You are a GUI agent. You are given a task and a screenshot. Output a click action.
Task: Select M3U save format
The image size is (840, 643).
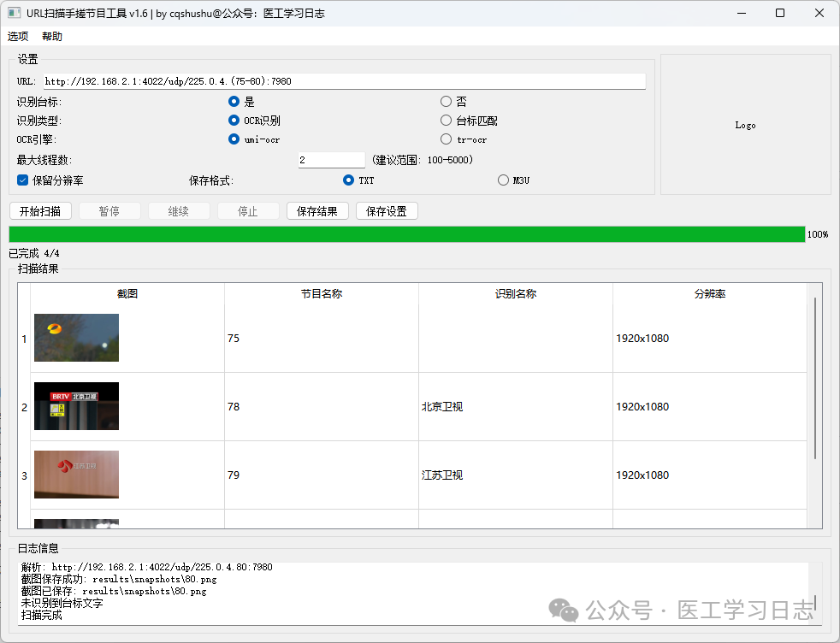[503, 180]
